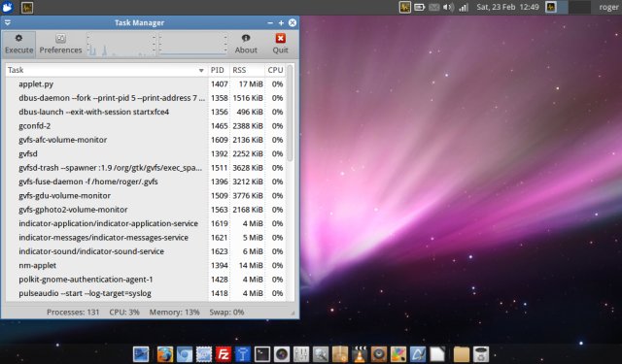The width and height of the screenshot is (622, 364).
Task: Click the Processes: 131 status entry
Action: click(73, 313)
